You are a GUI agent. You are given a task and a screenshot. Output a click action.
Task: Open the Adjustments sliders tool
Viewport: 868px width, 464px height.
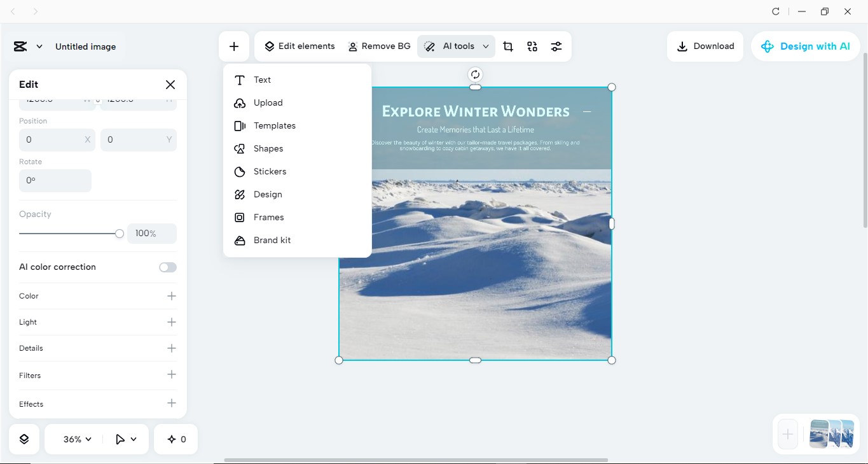tap(556, 46)
